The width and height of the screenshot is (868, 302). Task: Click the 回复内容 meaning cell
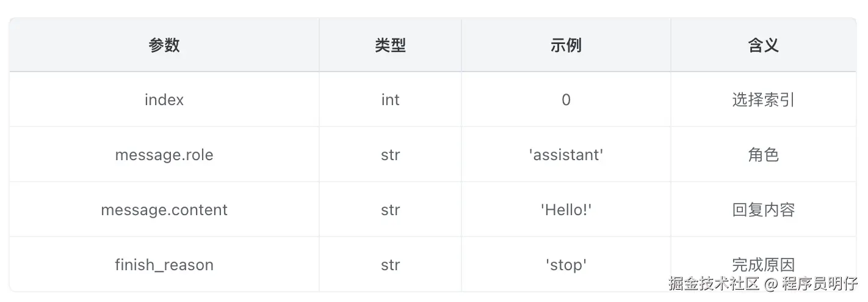763,210
